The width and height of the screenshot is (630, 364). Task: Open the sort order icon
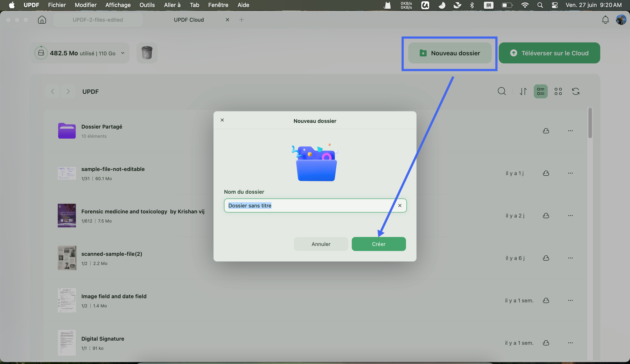(x=523, y=91)
